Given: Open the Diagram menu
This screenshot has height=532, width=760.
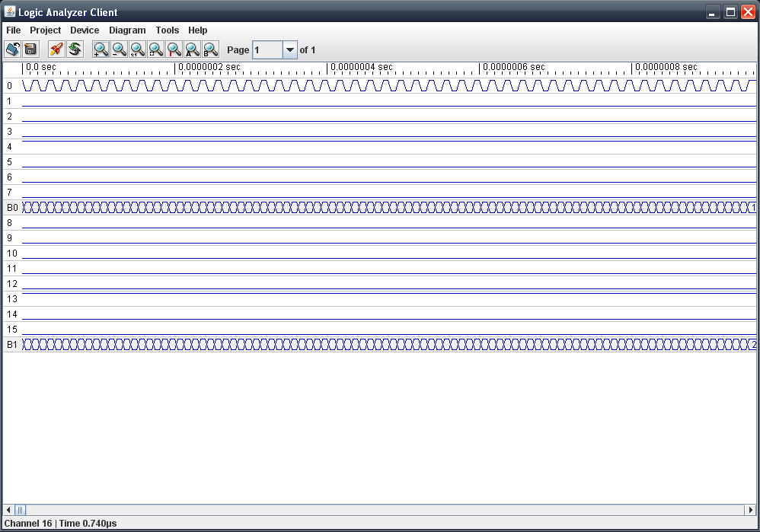Looking at the screenshot, I should click(127, 30).
